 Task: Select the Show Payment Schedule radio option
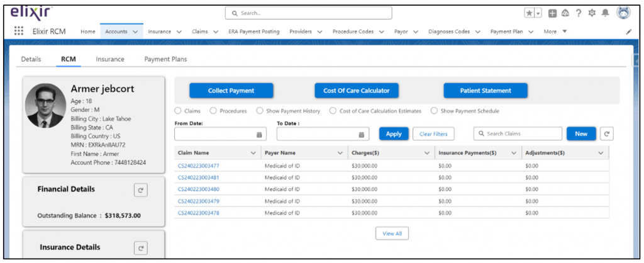tap(434, 111)
